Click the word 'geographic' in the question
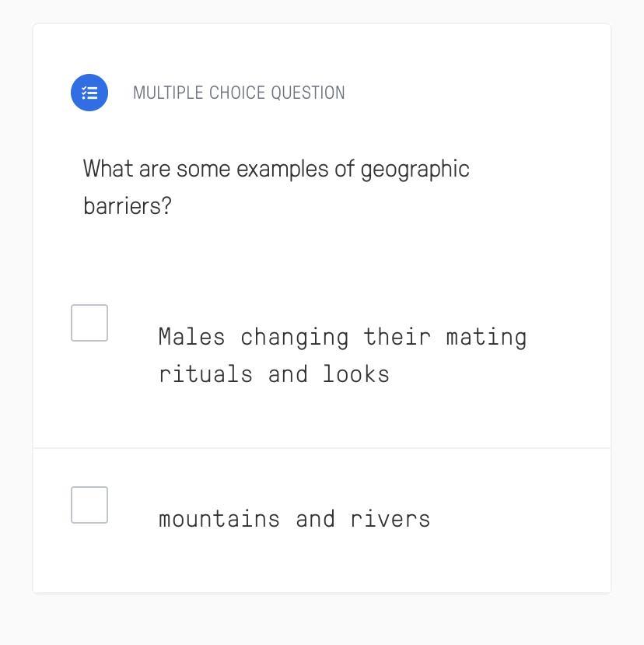The width and height of the screenshot is (644, 645). (x=415, y=169)
